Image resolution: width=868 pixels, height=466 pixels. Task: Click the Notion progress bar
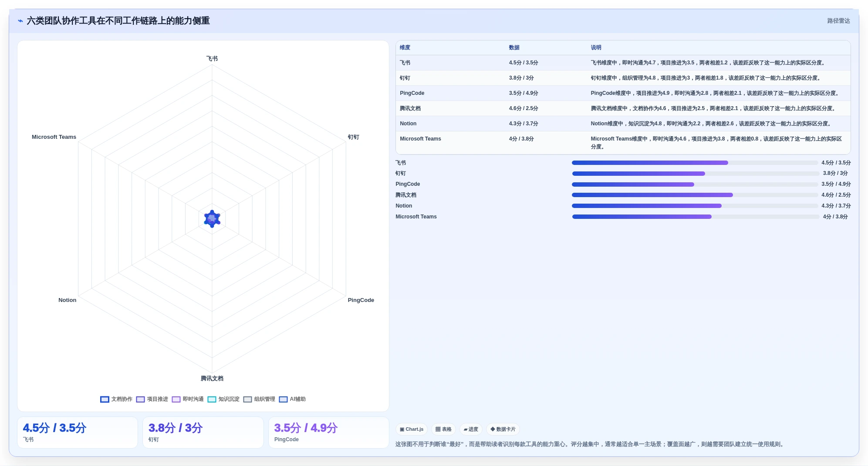[x=695, y=206]
